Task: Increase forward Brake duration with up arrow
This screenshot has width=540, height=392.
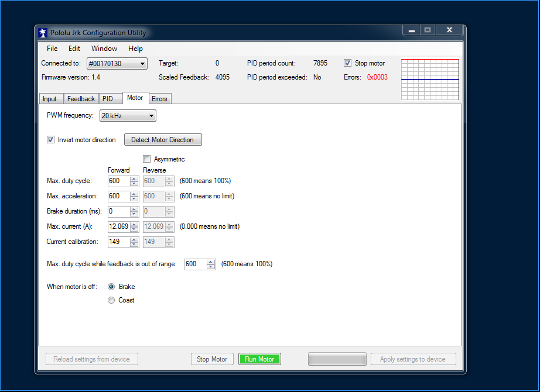Action: coord(134,209)
